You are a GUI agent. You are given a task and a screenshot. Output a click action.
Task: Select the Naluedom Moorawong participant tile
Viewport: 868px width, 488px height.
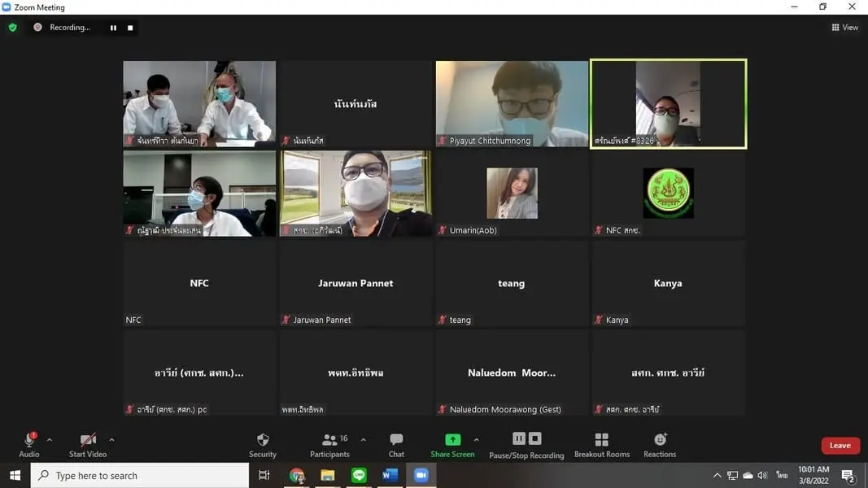(x=512, y=373)
